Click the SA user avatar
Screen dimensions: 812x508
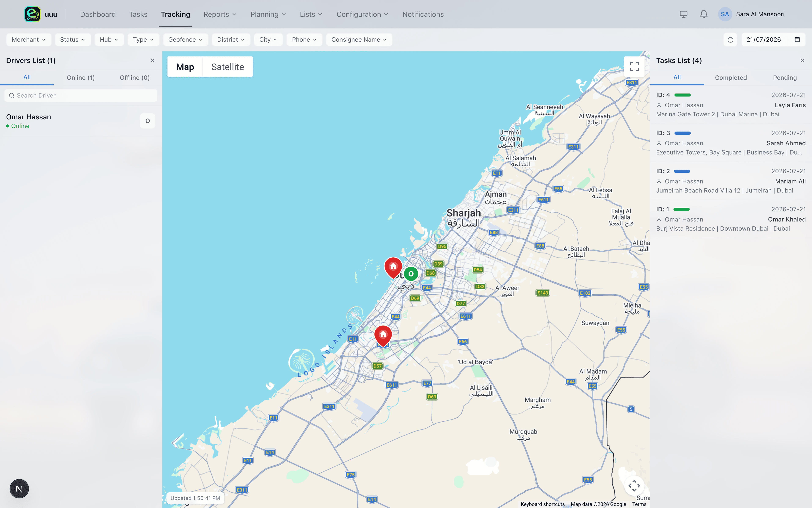pyautogui.click(x=725, y=14)
